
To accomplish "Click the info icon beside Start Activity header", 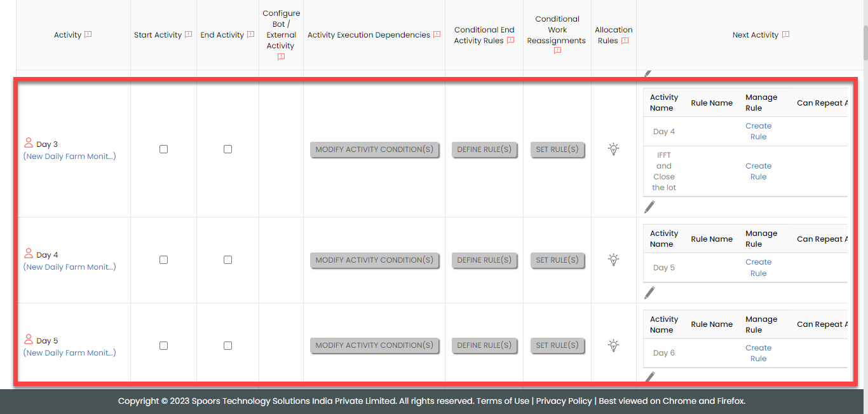I will click(x=188, y=35).
